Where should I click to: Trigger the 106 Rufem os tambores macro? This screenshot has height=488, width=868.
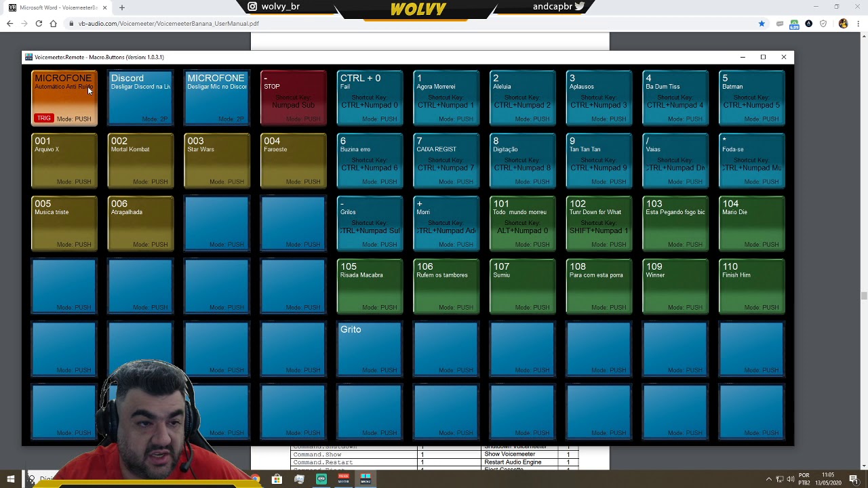446,286
